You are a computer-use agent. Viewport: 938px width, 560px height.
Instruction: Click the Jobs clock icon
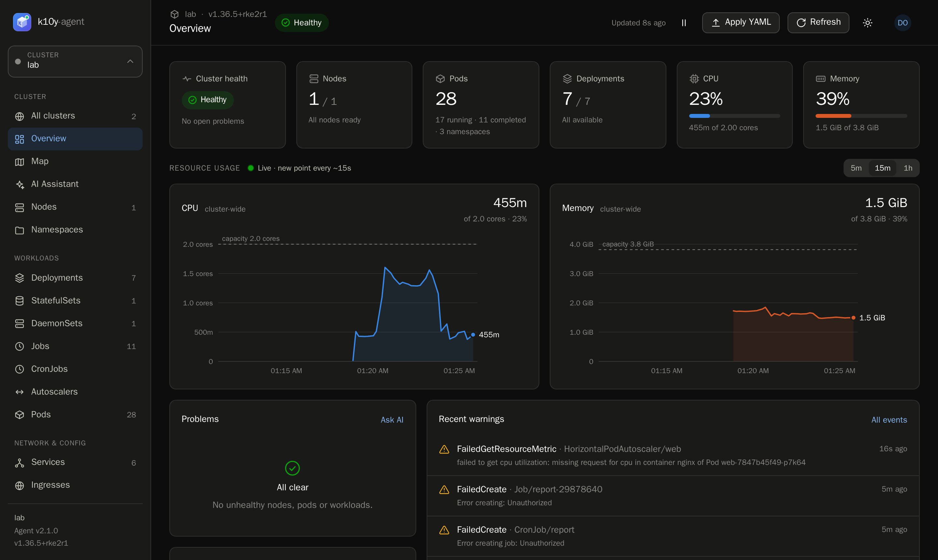pos(20,346)
